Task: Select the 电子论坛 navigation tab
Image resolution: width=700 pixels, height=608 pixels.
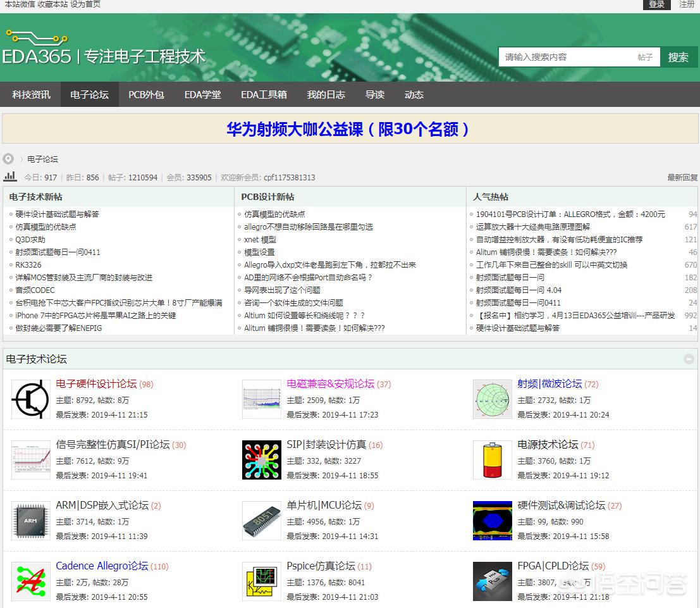Action: 89,95
